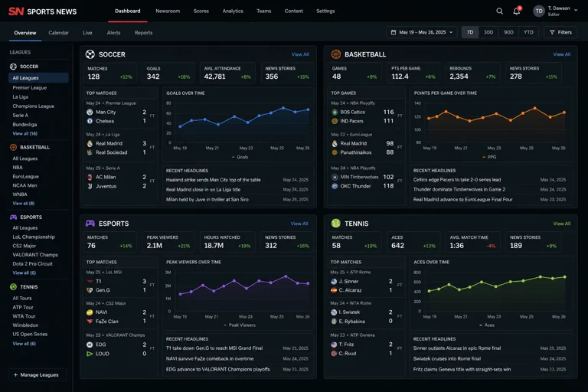Toggle the PPG legend on basketball chart

[489, 157]
